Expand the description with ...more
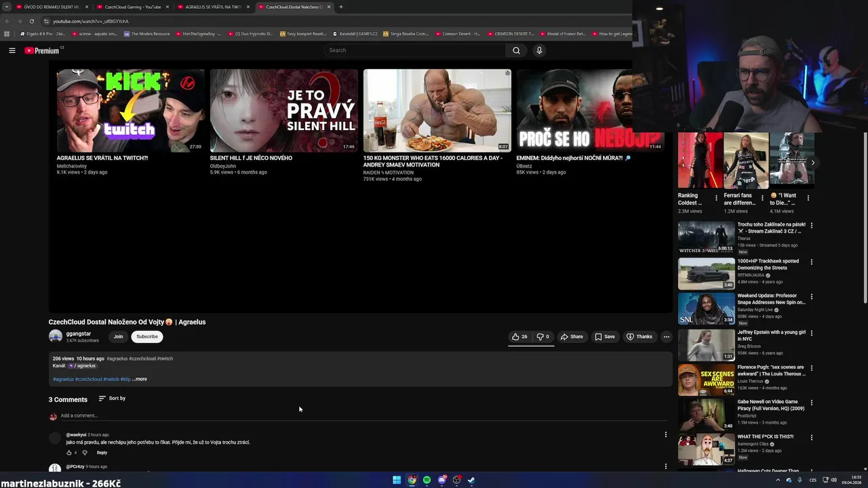Viewport: 868px width, 488px height. coord(140,379)
